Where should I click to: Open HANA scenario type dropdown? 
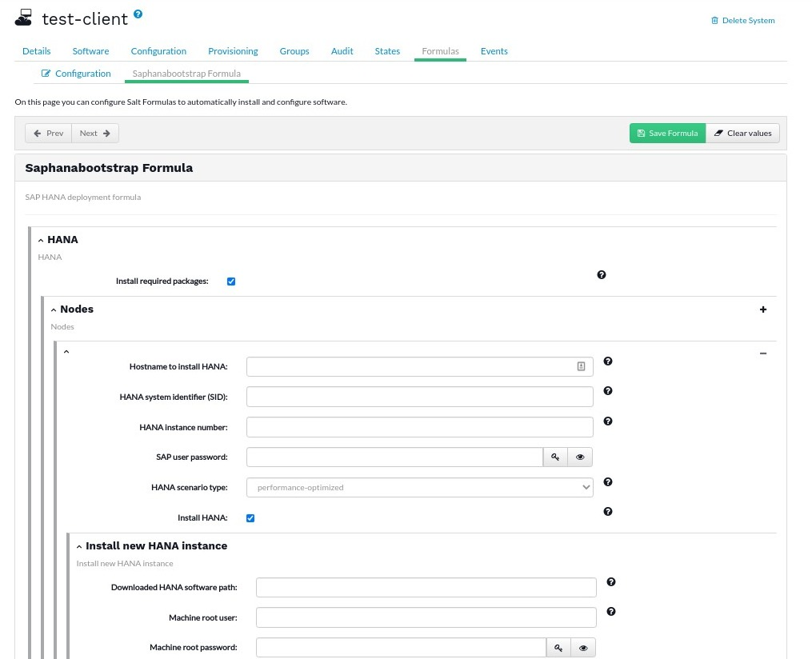click(419, 487)
